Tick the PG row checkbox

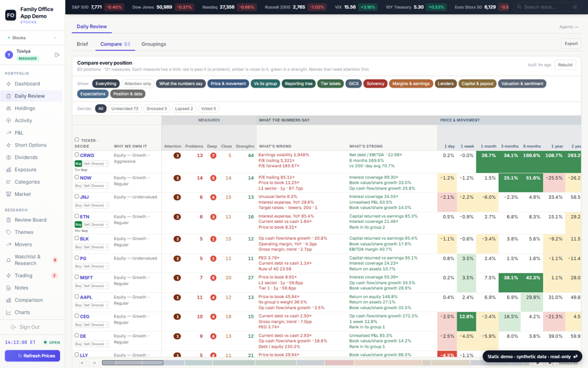(x=77, y=258)
